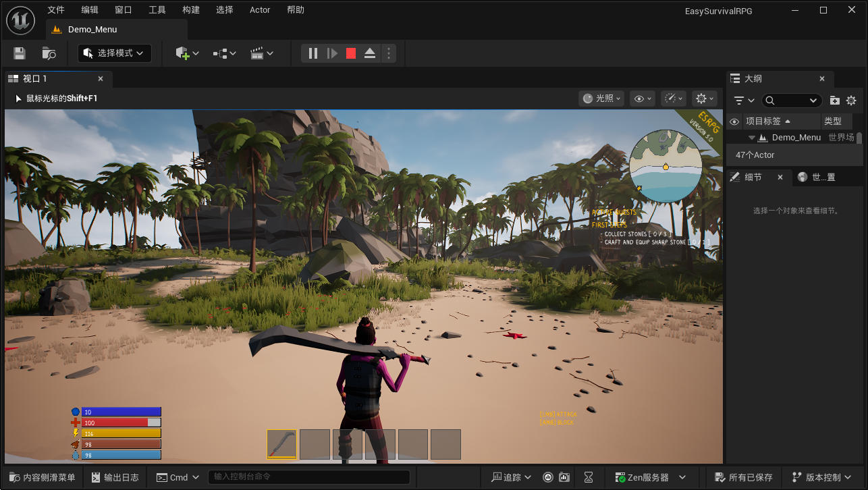Open the 构建 menu
Image resolution: width=868 pixels, height=490 pixels.
191,10
